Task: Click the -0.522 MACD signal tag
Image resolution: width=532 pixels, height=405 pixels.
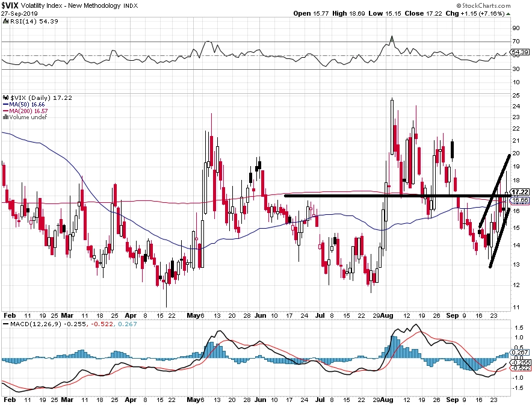Action: [520, 368]
